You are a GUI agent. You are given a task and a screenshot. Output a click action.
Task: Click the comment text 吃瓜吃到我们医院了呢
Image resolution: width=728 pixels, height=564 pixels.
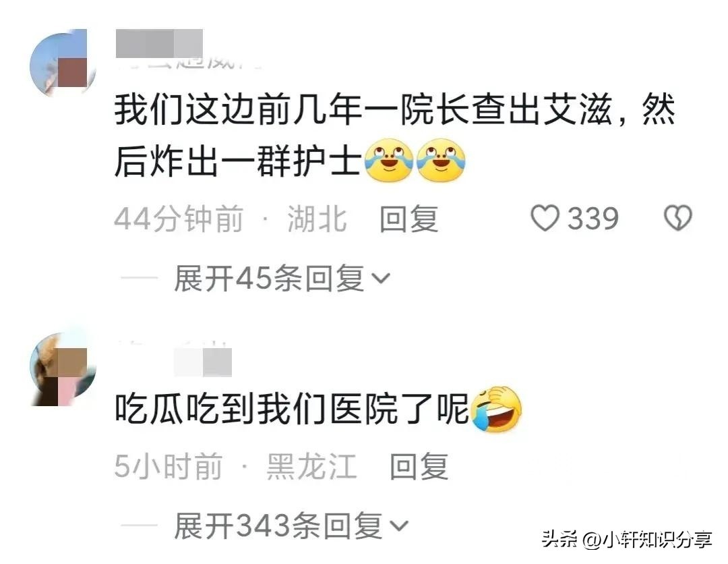(x=292, y=410)
